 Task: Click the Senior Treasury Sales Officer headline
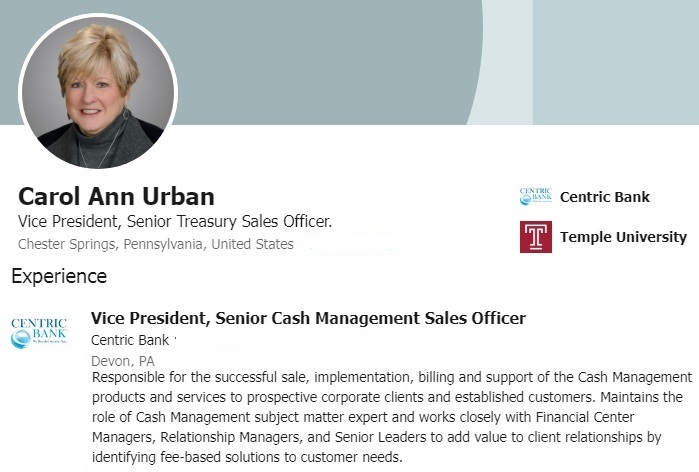click(x=175, y=221)
